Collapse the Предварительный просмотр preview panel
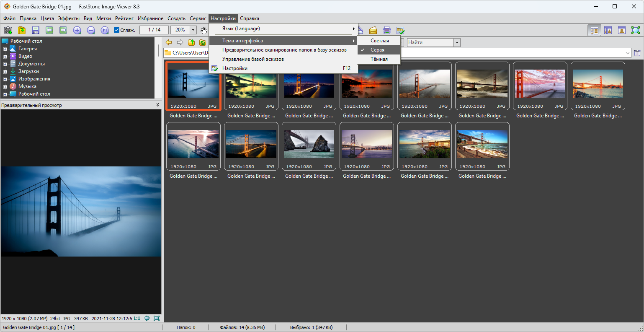Viewport: 644px width, 332px height. 157,105
